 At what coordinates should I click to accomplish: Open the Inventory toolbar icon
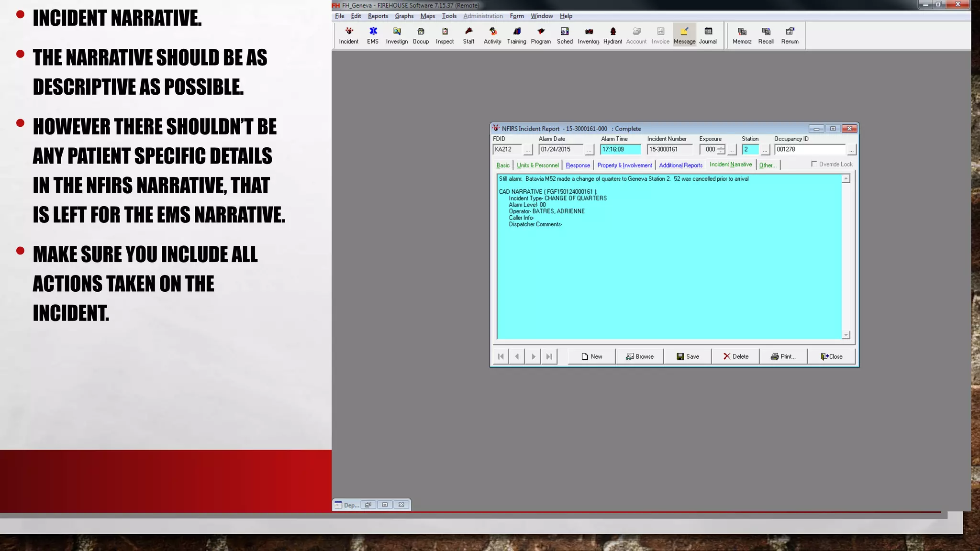pyautogui.click(x=589, y=35)
